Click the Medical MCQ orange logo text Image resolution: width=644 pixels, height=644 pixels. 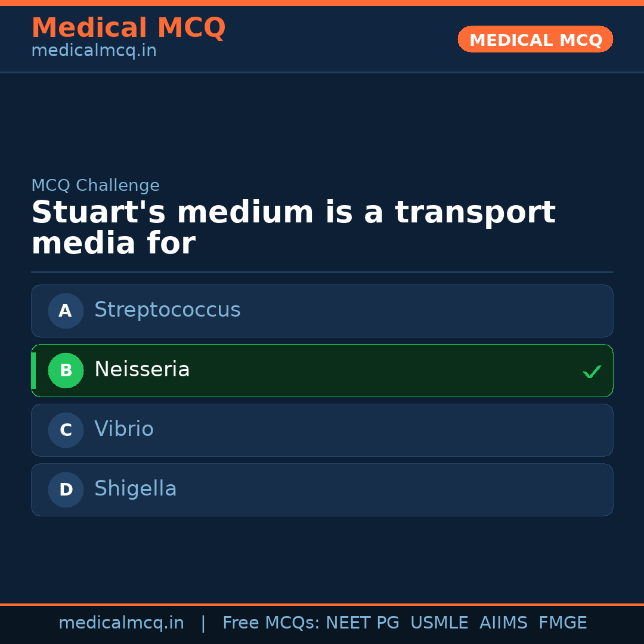point(128,27)
